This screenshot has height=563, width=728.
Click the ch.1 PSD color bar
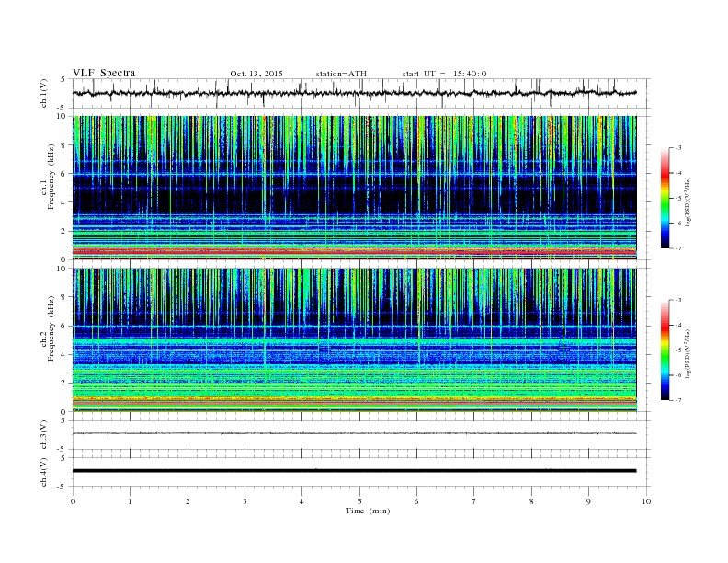coord(665,198)
